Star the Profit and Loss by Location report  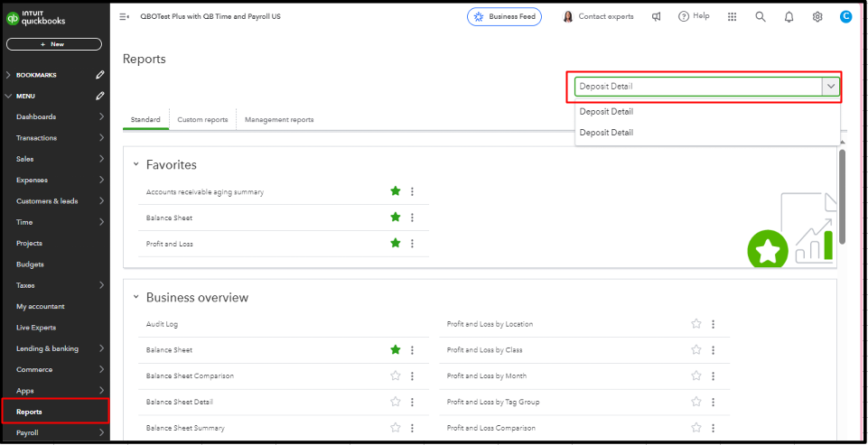coord(695,324)
